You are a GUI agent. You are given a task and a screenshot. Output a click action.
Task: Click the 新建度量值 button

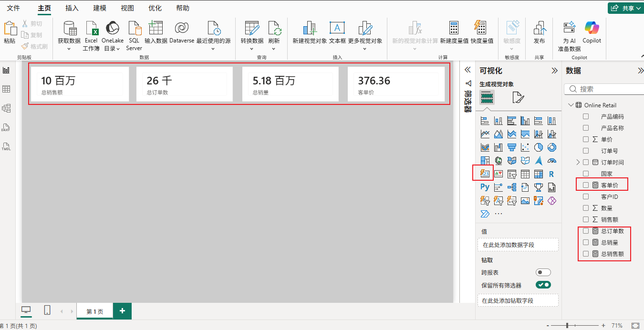coord(454,33)
